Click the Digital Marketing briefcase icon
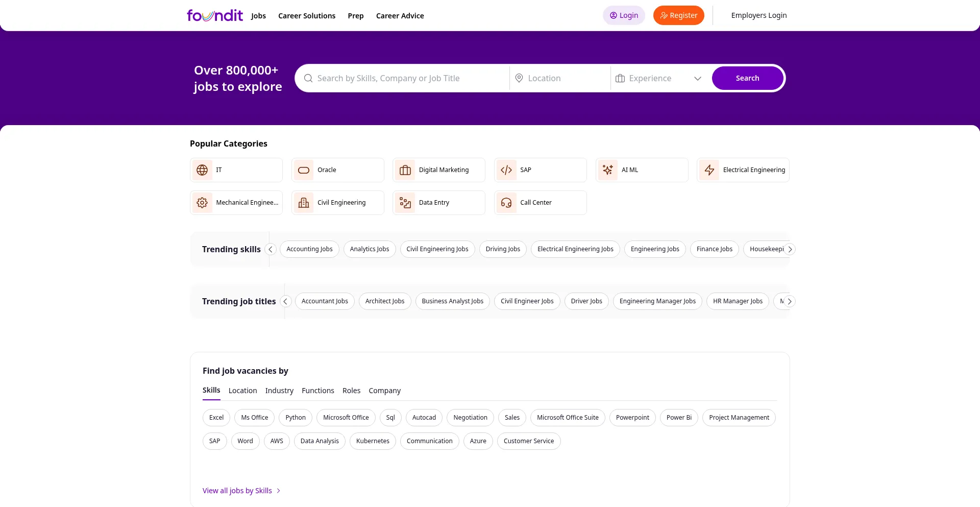 pyautogui.click(x=405, y=170)
